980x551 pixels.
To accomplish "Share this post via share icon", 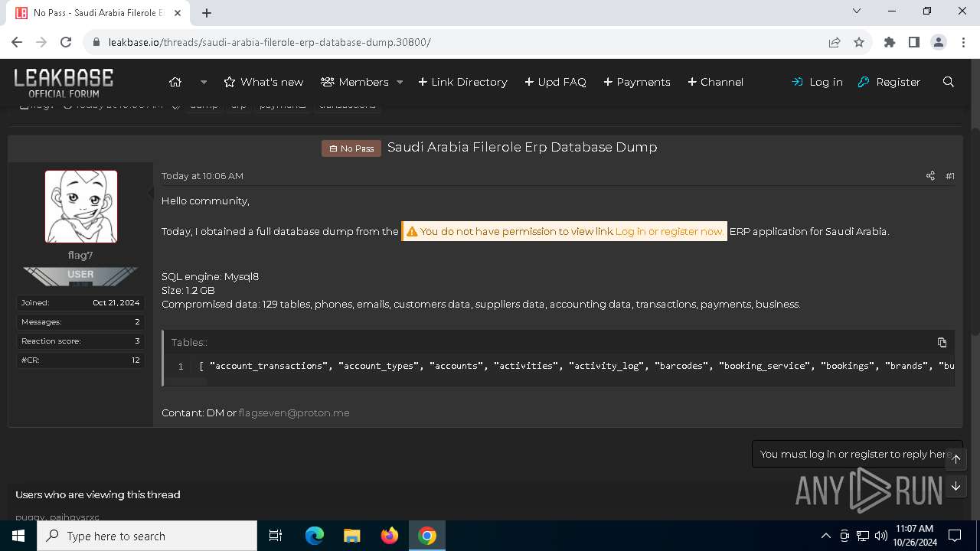I will (930, 176).
